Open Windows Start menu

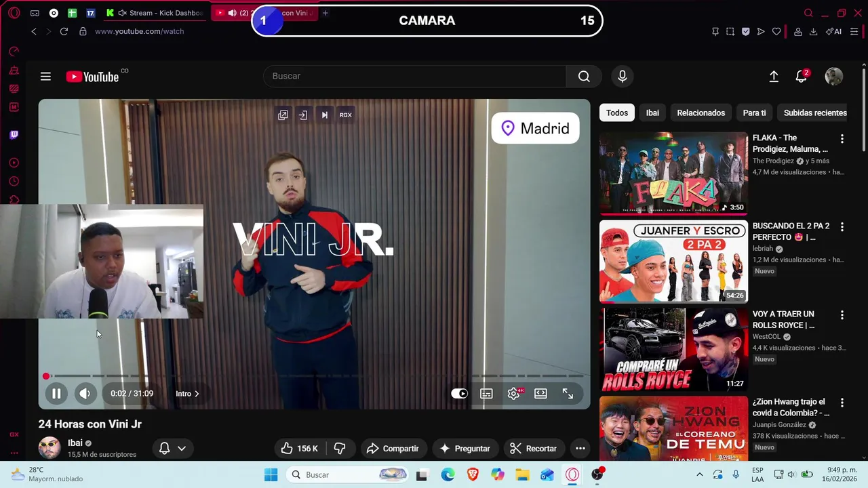point(271,474)
